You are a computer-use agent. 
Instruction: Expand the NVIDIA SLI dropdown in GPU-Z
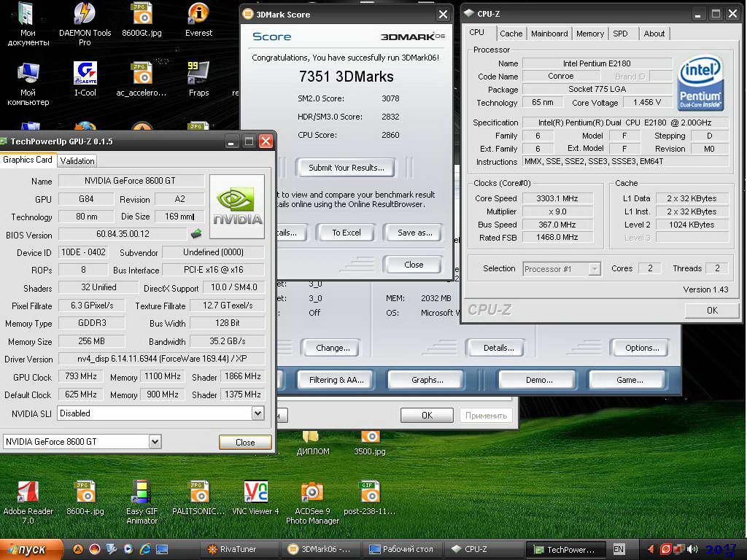(x=258, y=413)
